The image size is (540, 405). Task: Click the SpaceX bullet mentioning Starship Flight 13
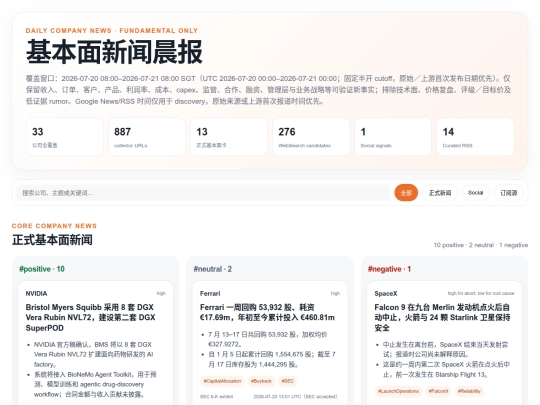point(446,369)
